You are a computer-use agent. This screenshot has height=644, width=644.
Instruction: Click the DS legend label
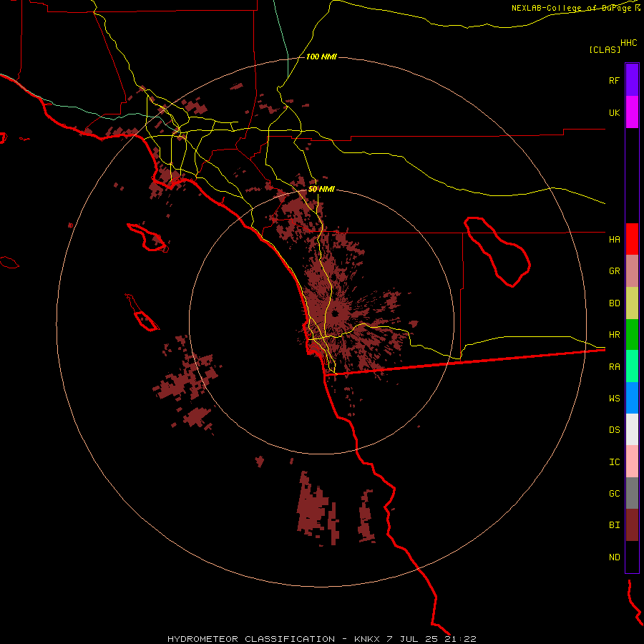pos(614,430)
